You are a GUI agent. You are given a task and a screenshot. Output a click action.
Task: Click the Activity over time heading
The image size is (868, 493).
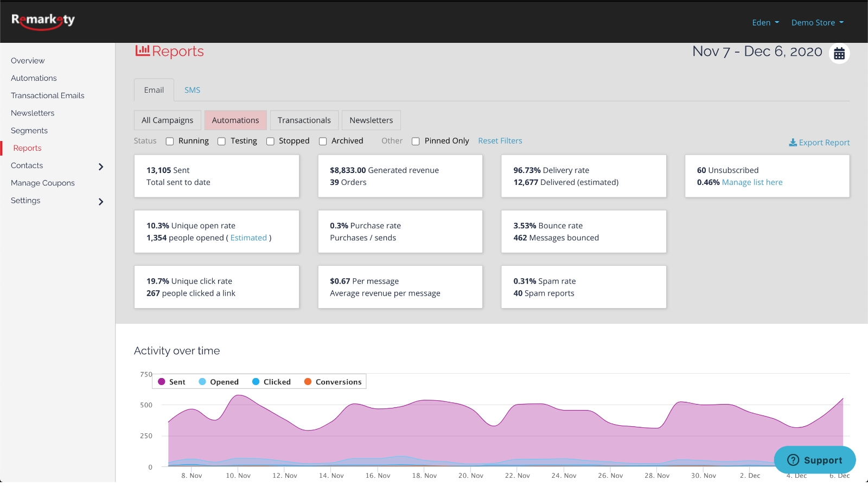[177, 351]
